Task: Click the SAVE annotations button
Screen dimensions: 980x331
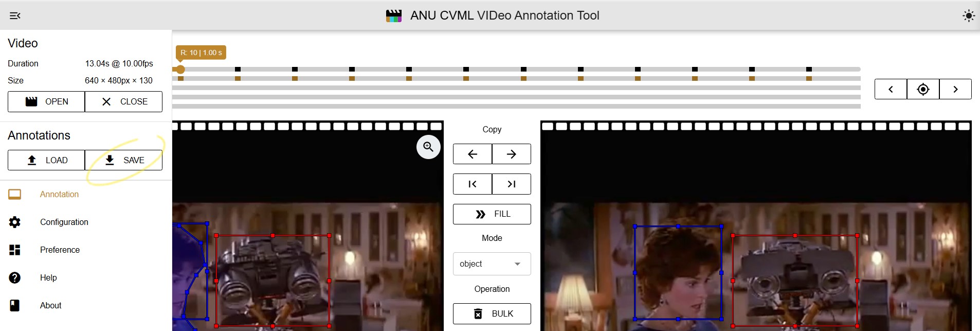Action: tap(123, 160)
